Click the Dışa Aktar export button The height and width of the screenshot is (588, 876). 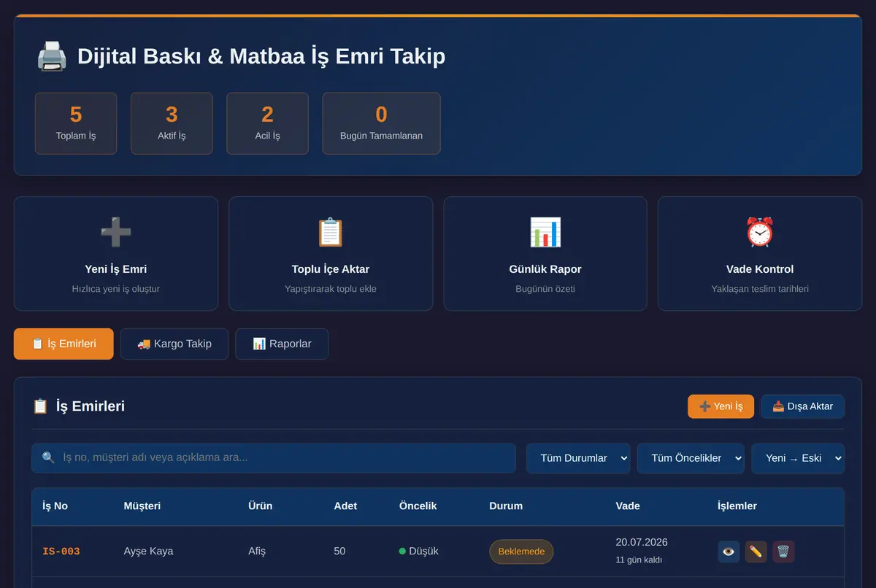click(802, 406)
